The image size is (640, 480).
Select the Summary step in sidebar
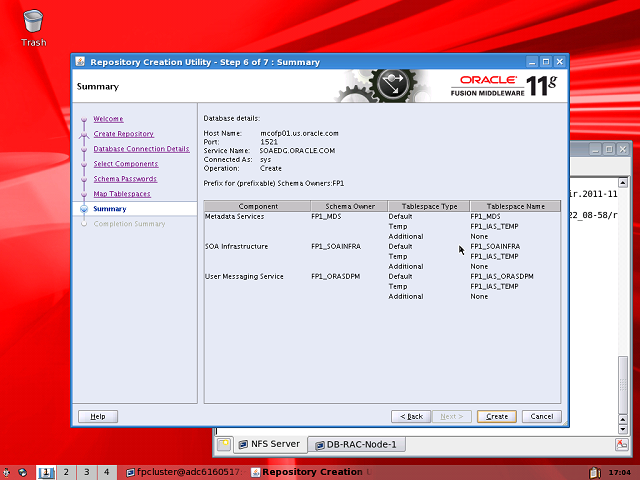[110, 209]
